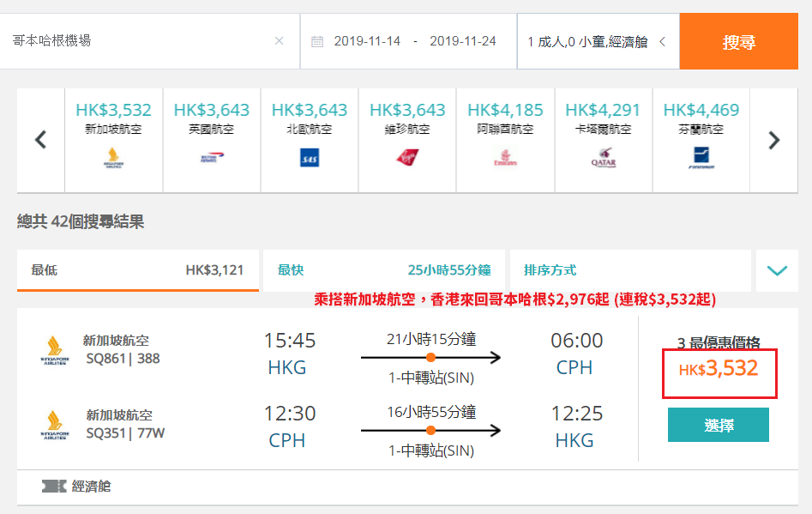Screen dimensions: 812x514
Task: Filter by 芬蘭航空 HK$4,469 price
Action: pyautogui.click(x=701, y=141)
